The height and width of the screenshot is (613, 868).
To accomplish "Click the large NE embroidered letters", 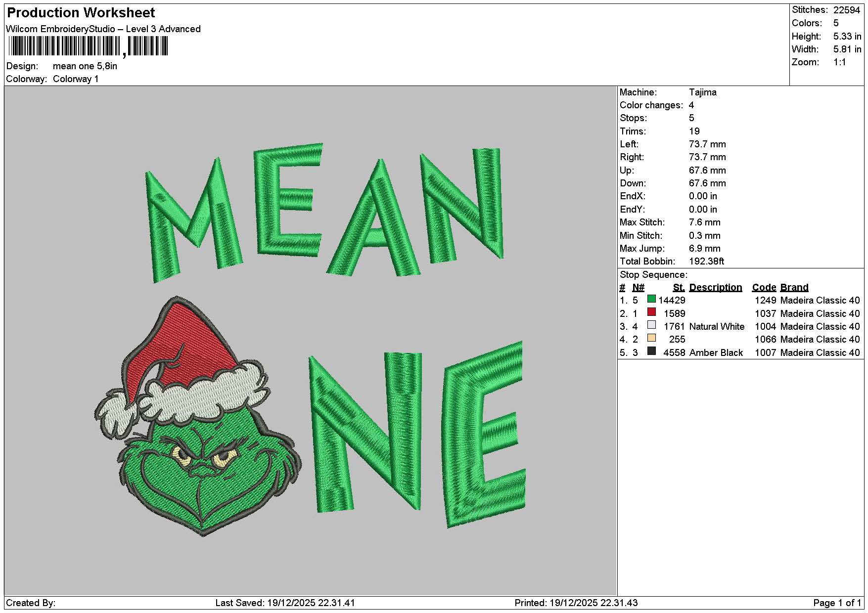I will point(416,435).
